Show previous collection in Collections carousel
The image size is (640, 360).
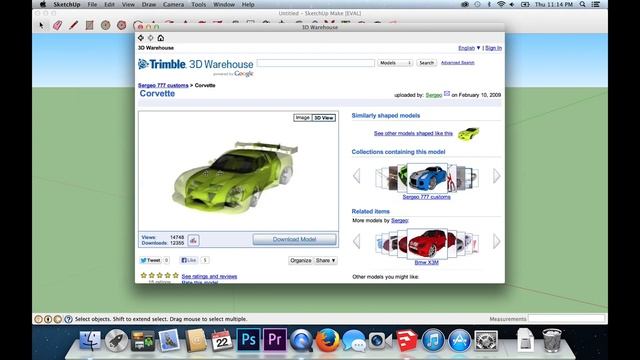[x=357, y=176]
